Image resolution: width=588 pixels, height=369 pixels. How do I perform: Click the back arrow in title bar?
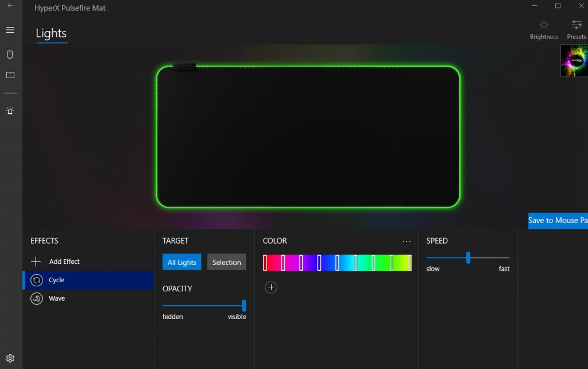tap(10, 6)
